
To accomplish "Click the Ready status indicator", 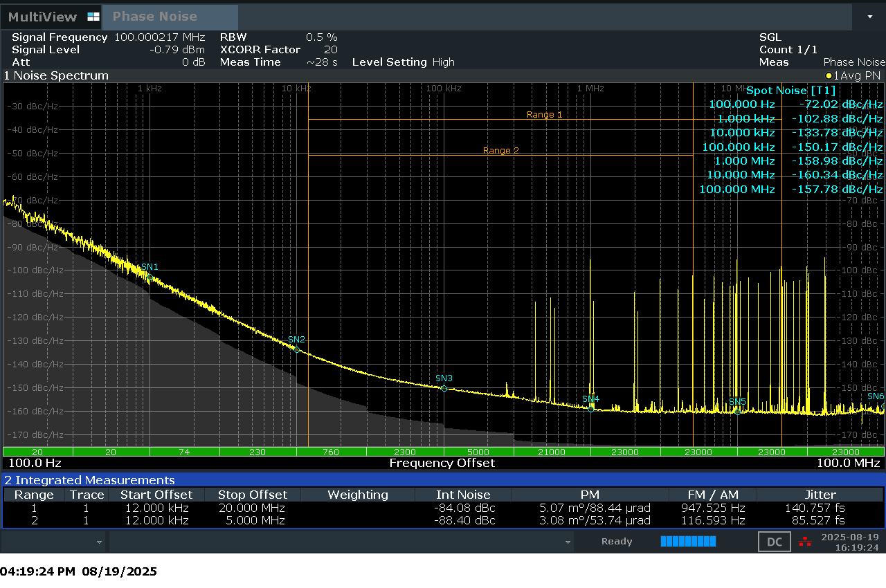I will (x=616, y=542).
